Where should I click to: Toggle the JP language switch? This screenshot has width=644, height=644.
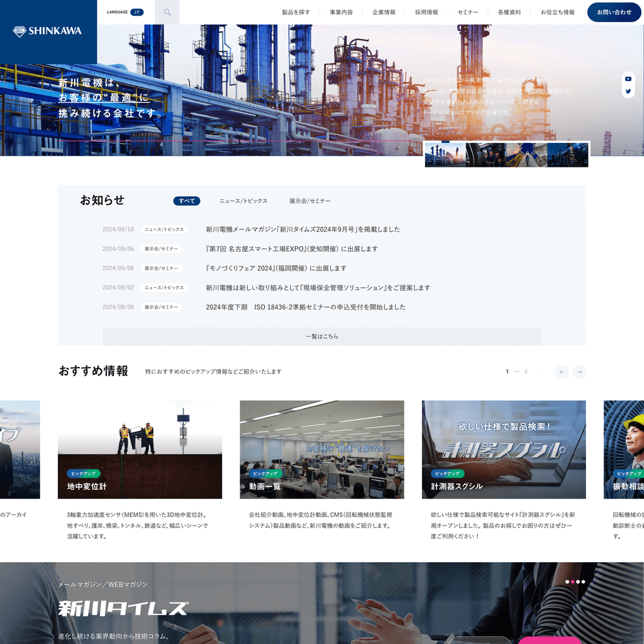137,12
